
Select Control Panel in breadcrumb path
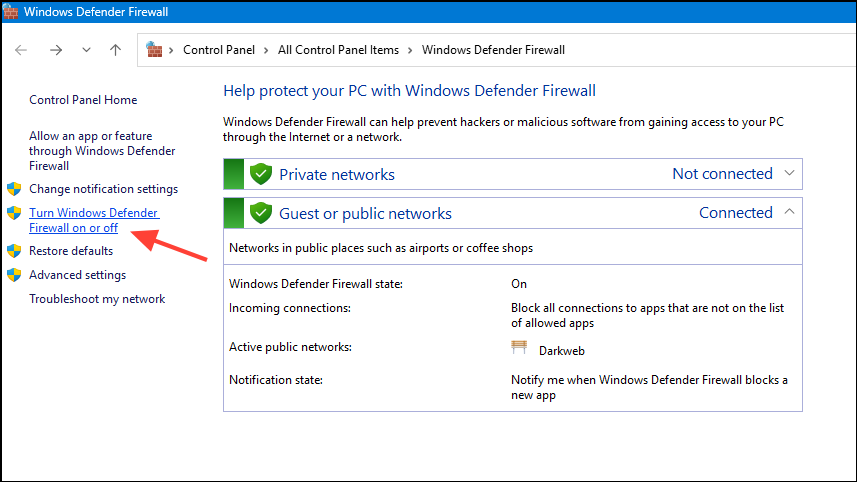[219, 50]
